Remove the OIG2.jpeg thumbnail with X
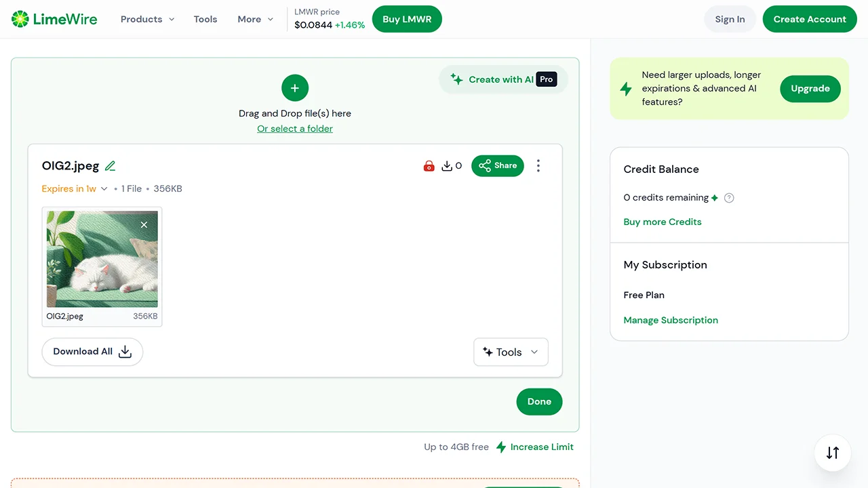The height and width of the screenshot is (488, 868). tap(144, 225)
